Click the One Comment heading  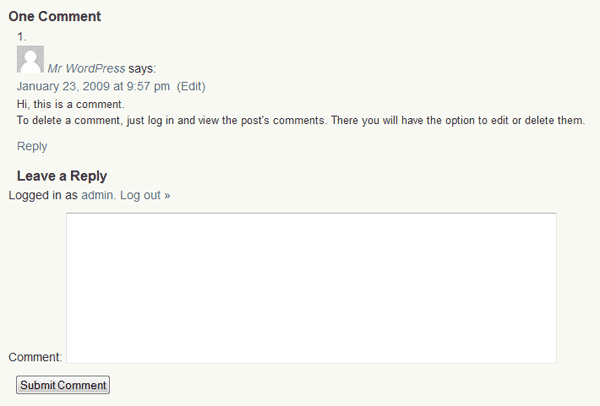(55, 16)
